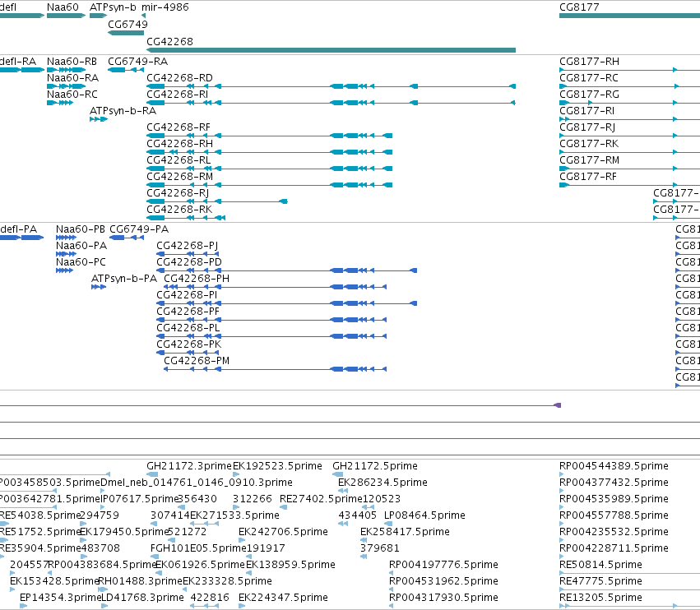Click EST label EK224347.5prime
The height and width of the screenshot is (610, 700).
pos(283,598)
